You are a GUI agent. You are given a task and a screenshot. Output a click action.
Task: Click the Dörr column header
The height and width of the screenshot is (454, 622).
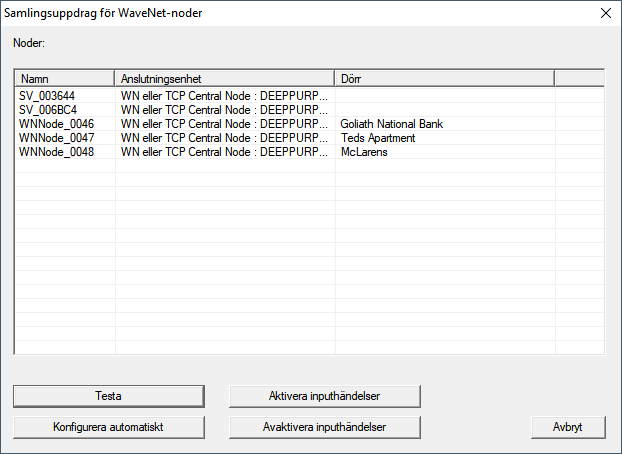pyautogui.click(x=444, y=78)
